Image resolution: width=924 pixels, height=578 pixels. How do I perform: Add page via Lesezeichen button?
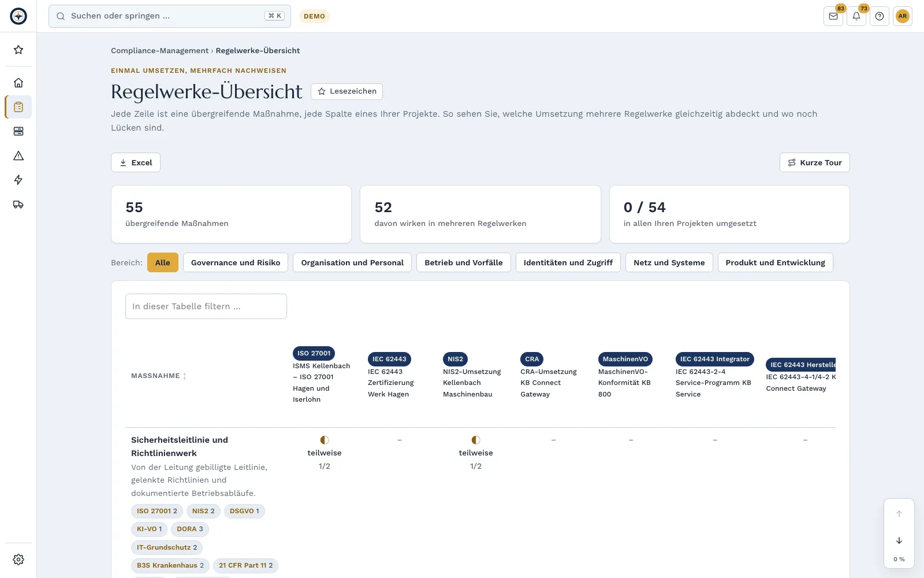click(346, 91)
